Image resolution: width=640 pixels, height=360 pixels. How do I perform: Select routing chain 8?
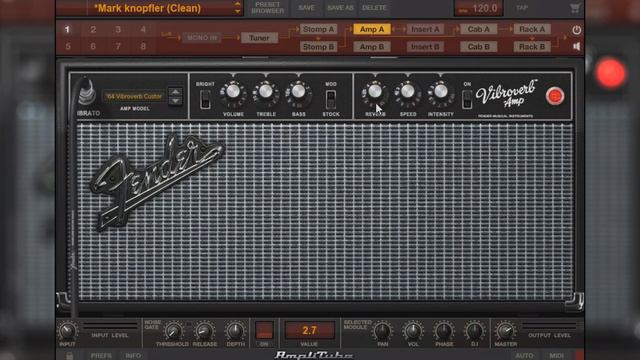(143, 47)
